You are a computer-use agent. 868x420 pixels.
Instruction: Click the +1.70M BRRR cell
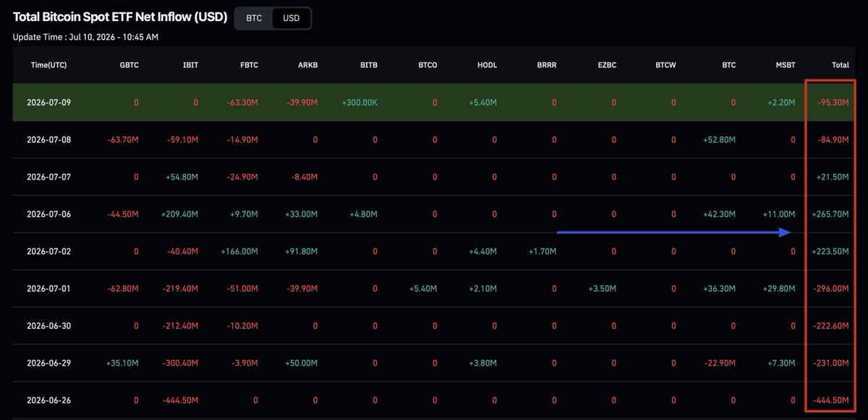click(543, 252)
